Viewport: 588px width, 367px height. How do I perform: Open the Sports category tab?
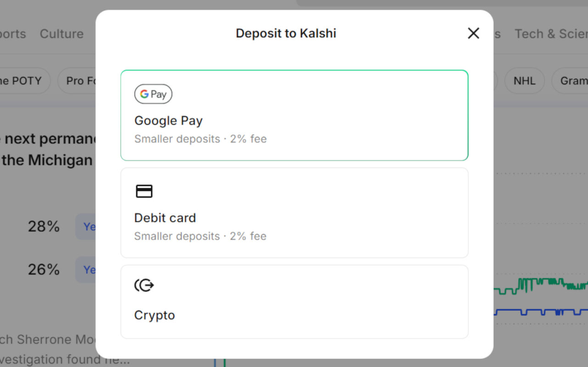tap(13, 34)
